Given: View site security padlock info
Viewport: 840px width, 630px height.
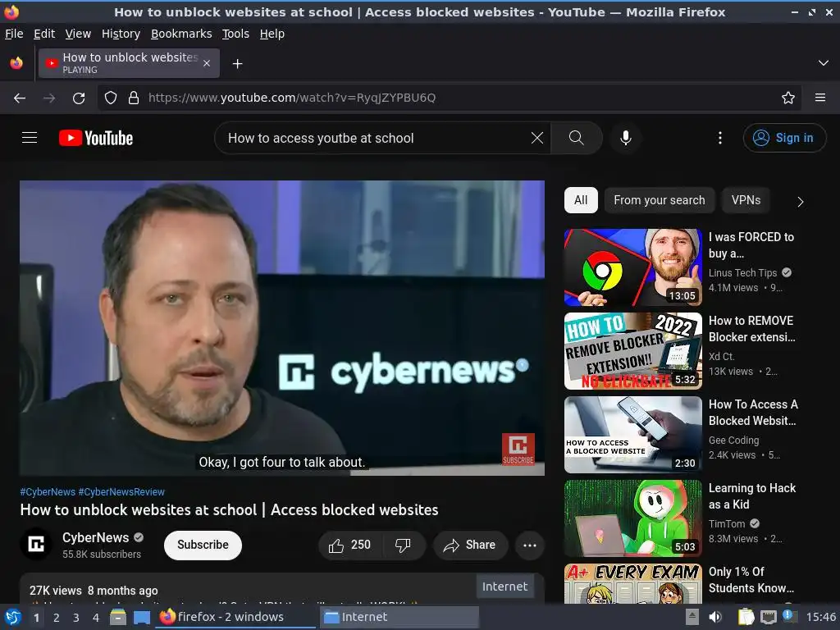Looking at the screenshot, I should click(x=134, y=98).
